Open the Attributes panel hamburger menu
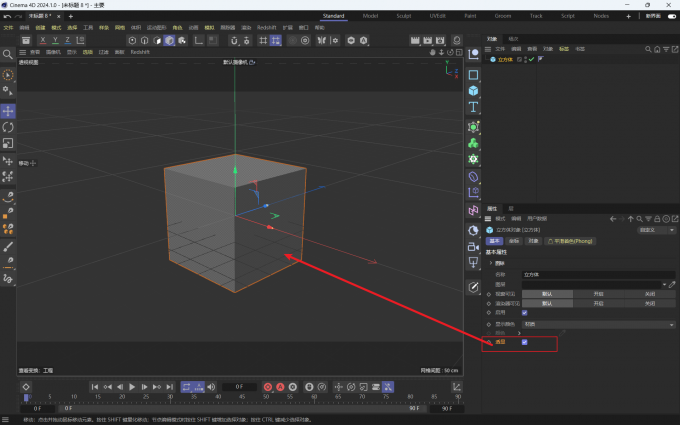This screenshot has height=425, width=680. pyautogui.click(x=488, y=219)
